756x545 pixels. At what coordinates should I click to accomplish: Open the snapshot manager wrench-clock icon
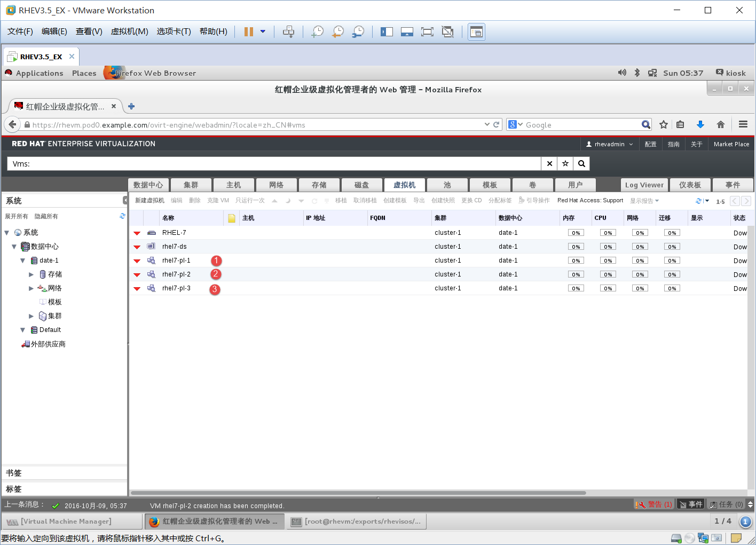[358, 31]
